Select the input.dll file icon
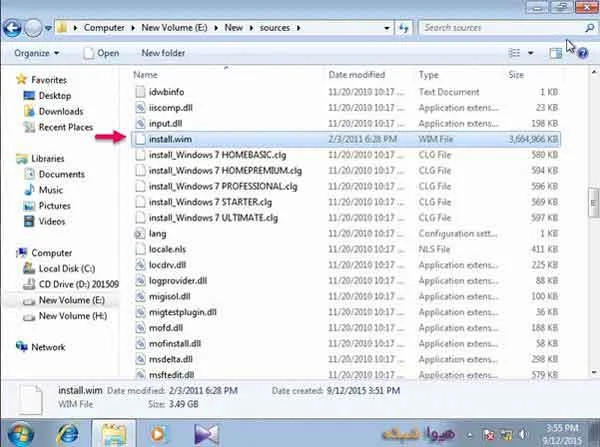This screenshot has height=447, width=600. pyautogui.click(x=140, y=123)
